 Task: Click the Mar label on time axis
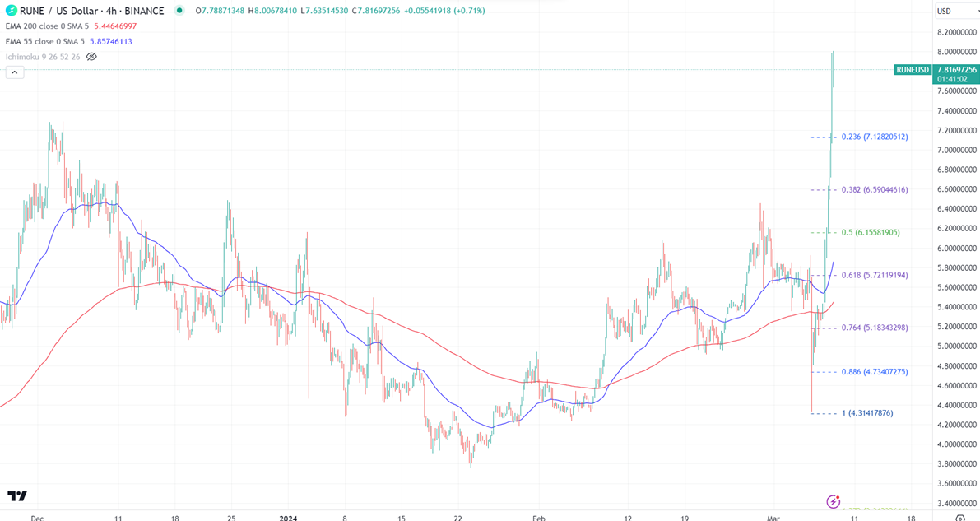pyautogui.click(x=773, y=518)
